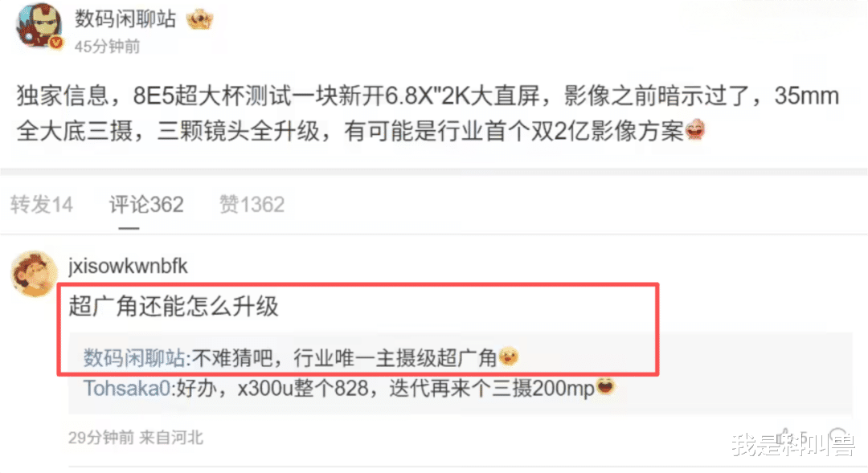Open commenter jxisowkwnbfk's profile name
This screenshot has height=473, width=868.
pyautogui.click(x=128, y=266)
